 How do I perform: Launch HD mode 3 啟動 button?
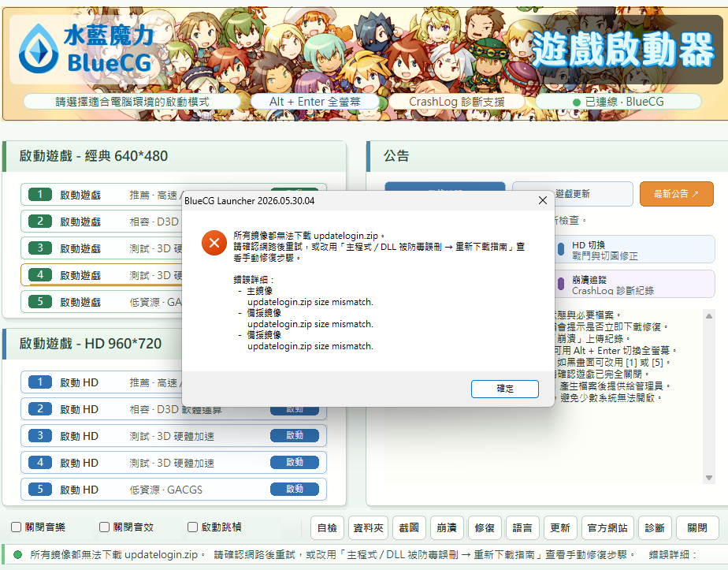[295, 435]
